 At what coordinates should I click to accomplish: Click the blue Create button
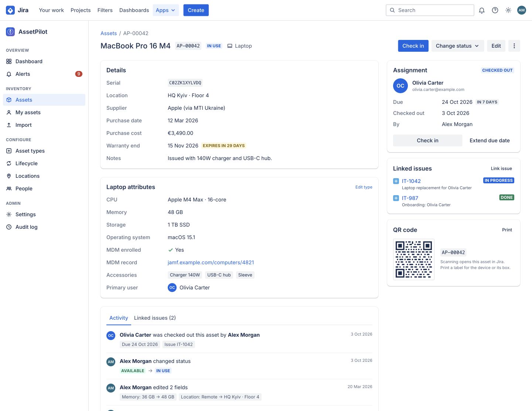(x=196, y=10)
